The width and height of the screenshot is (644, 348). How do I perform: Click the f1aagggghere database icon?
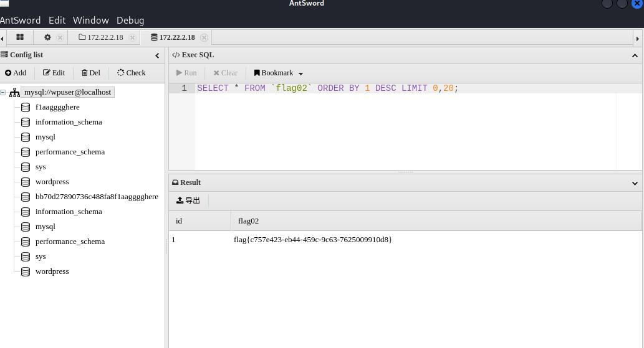tap(26, 108)
